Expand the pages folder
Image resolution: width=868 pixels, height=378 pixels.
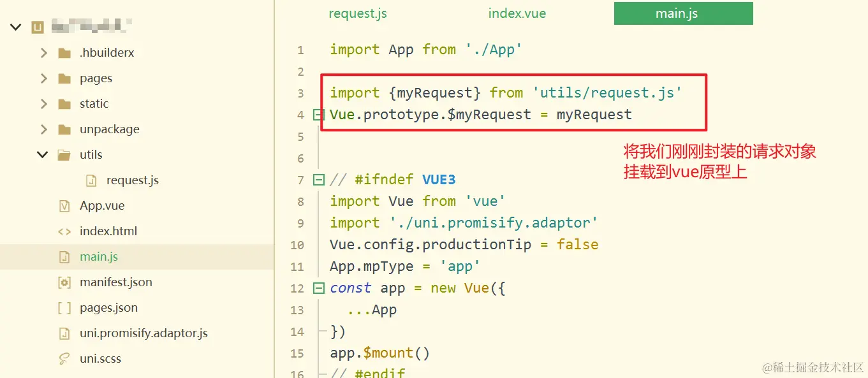pyautogui.click(x=43, y=78)
